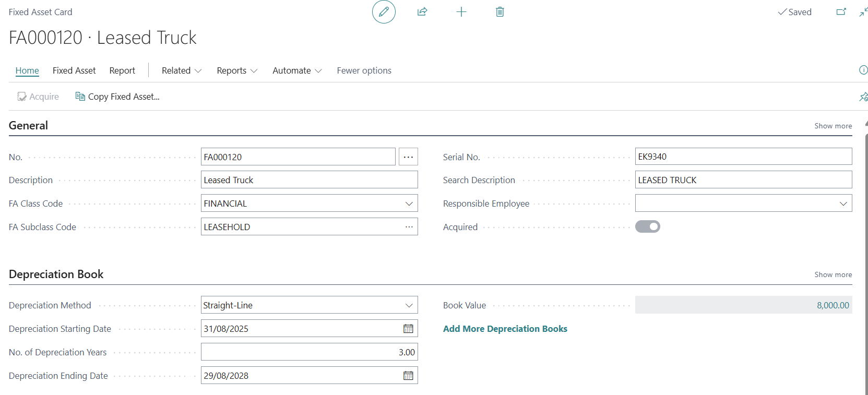Open calendar for Depreciation Starting Date
Screen dimensions: 868x395
tap(408, 329)
